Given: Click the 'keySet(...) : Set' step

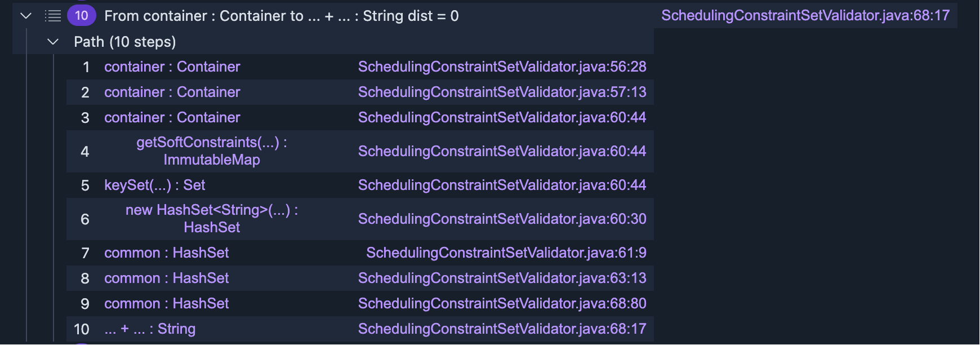Looking at the screenshot, I should coord(154,185).
